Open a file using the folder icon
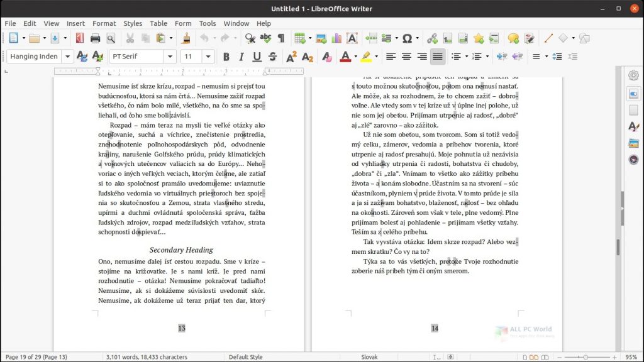Viewport: 644px width, 362px height. (35, 38)
